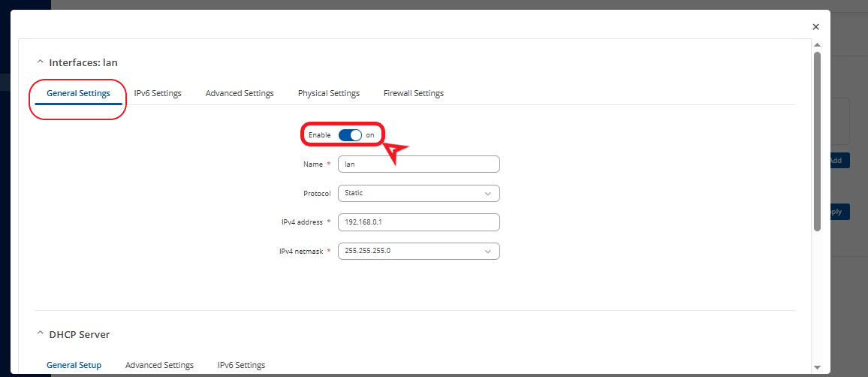Open the Advanced Settings tab under Interfaces

[x=240, y=94]
